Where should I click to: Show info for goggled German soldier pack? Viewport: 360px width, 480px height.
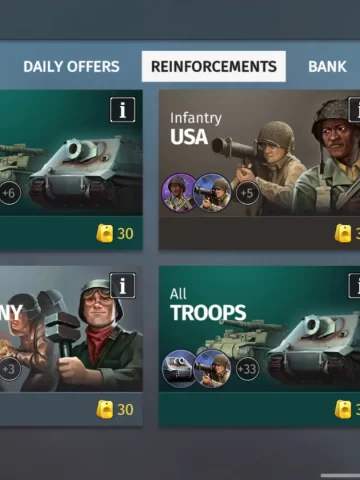pyautogui.click(x=123, y=286)
